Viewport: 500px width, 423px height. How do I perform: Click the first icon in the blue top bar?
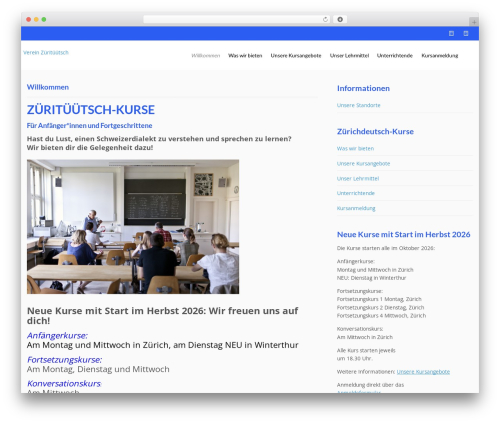[451, 33]
